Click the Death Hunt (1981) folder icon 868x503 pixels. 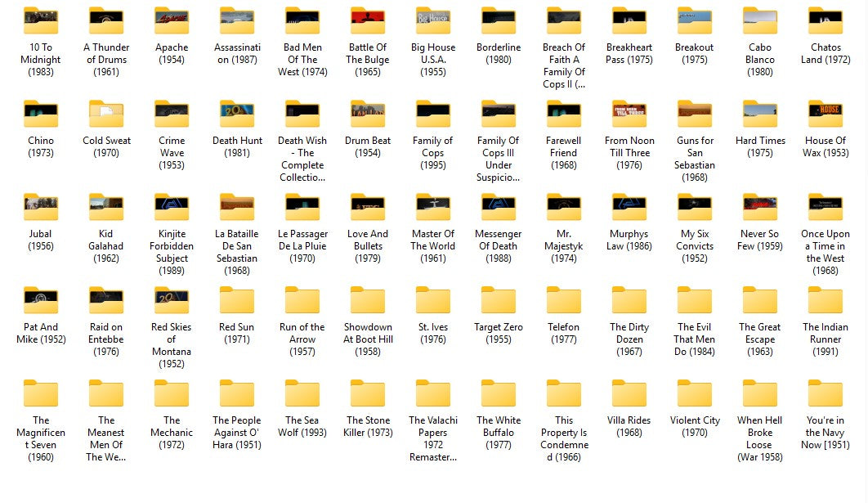click(x=237, y=115)
